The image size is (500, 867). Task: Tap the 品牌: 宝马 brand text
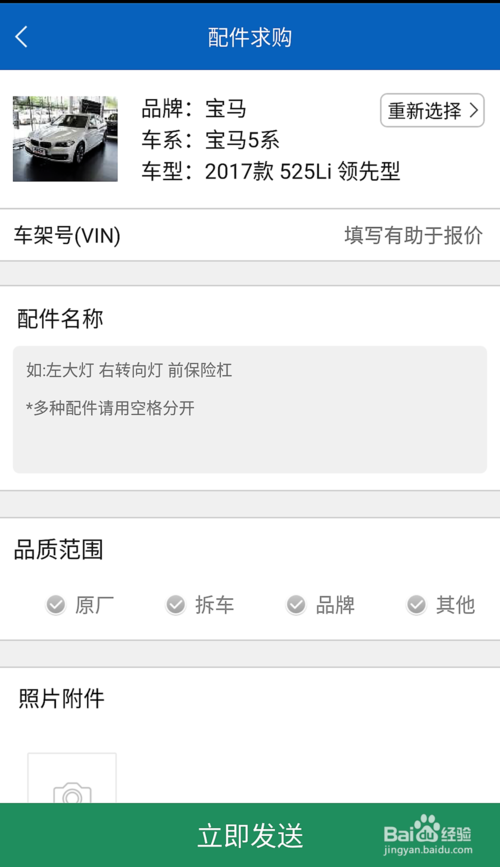point(194,108)
